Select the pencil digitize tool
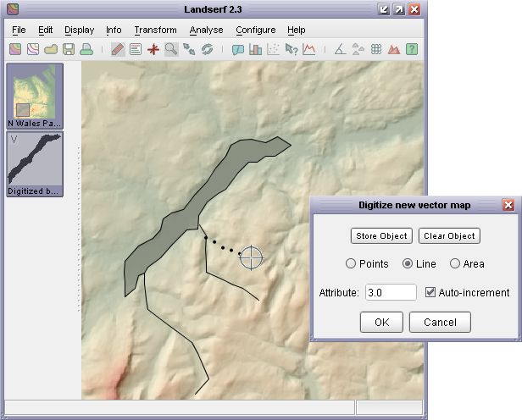Image resolution: width=522 pixels, height=420 pixels. [118, 49]
